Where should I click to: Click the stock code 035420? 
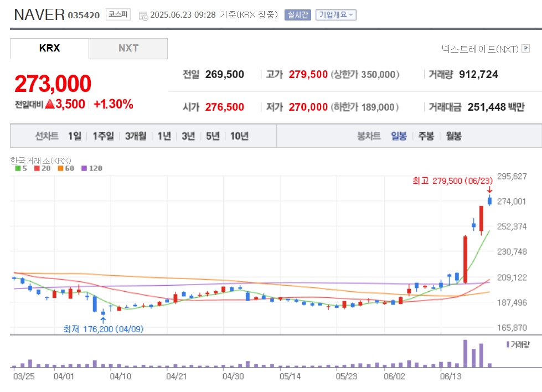pos(84,15)
